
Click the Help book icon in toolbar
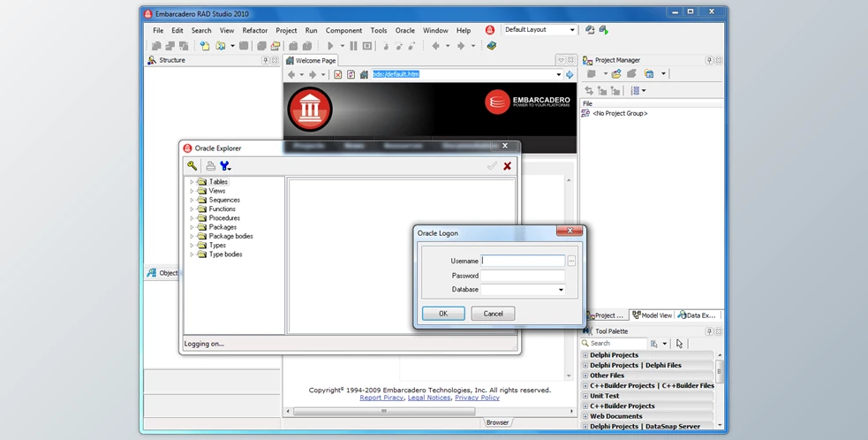[492, 46]
